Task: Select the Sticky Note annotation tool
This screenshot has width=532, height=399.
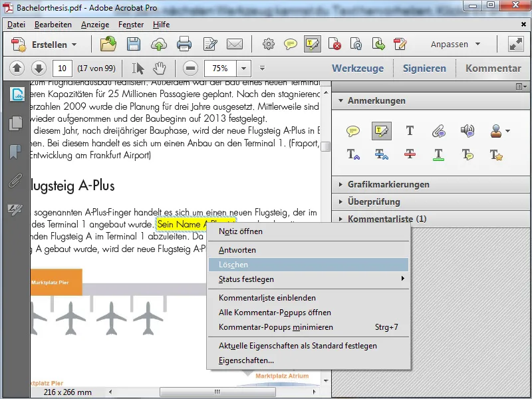Action: (x=354, y=130)
